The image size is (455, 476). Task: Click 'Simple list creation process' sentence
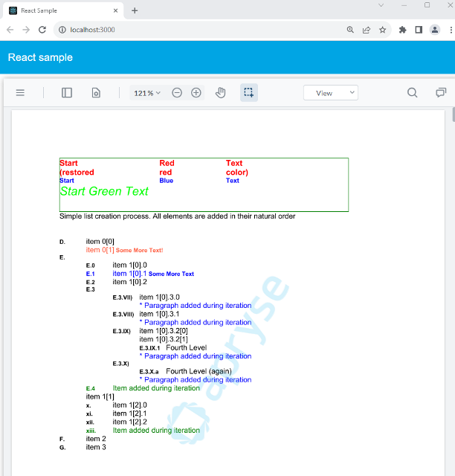177,216
